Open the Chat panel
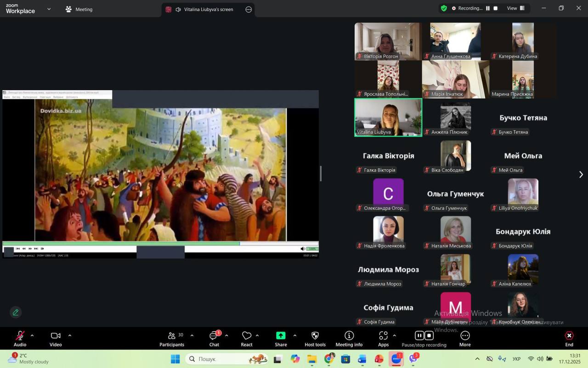588x368 pixels. (214, 339)
